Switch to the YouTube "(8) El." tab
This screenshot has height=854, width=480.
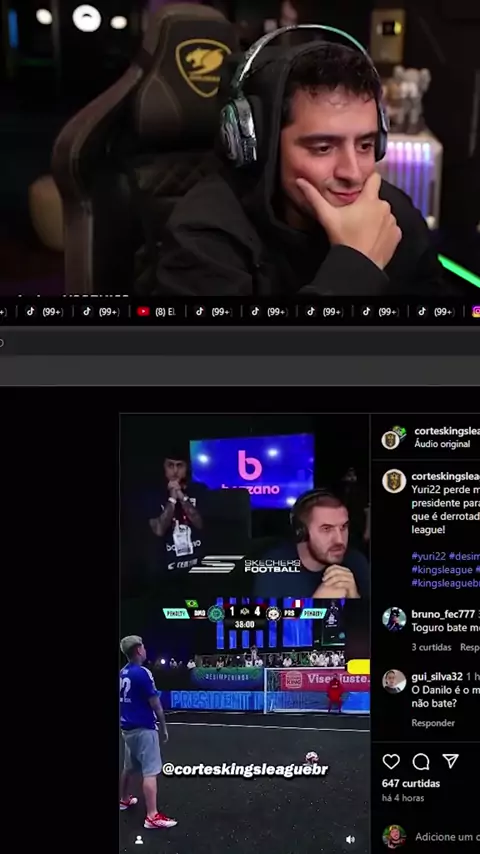tap(157, 312)
